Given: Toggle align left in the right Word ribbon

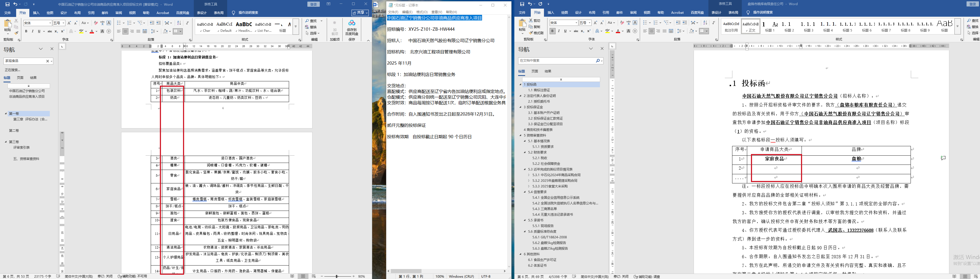Looking at the screenshot, I should point(645,31).
